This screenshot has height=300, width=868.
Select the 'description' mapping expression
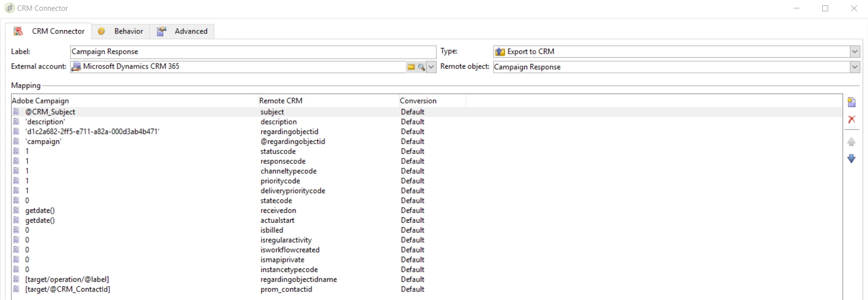pos(45,122)
